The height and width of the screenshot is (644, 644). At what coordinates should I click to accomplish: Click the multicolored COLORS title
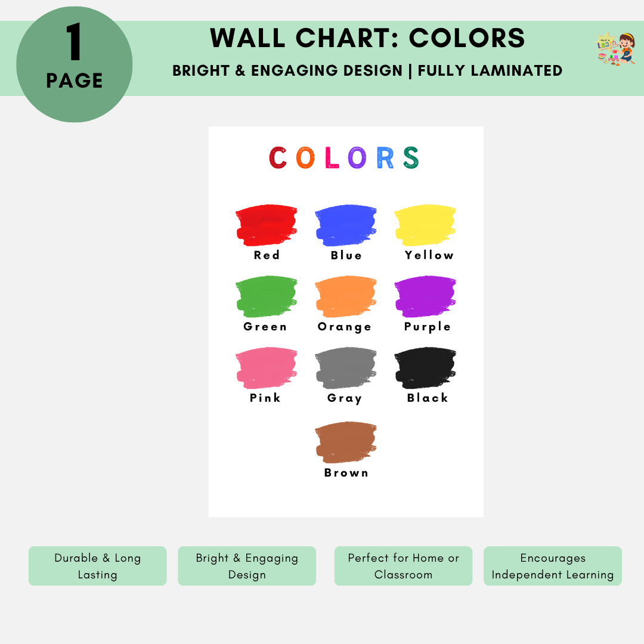click(345, 158)
